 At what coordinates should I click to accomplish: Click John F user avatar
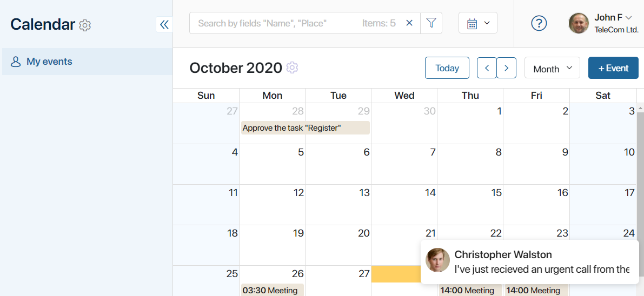(x=579, y=23)
